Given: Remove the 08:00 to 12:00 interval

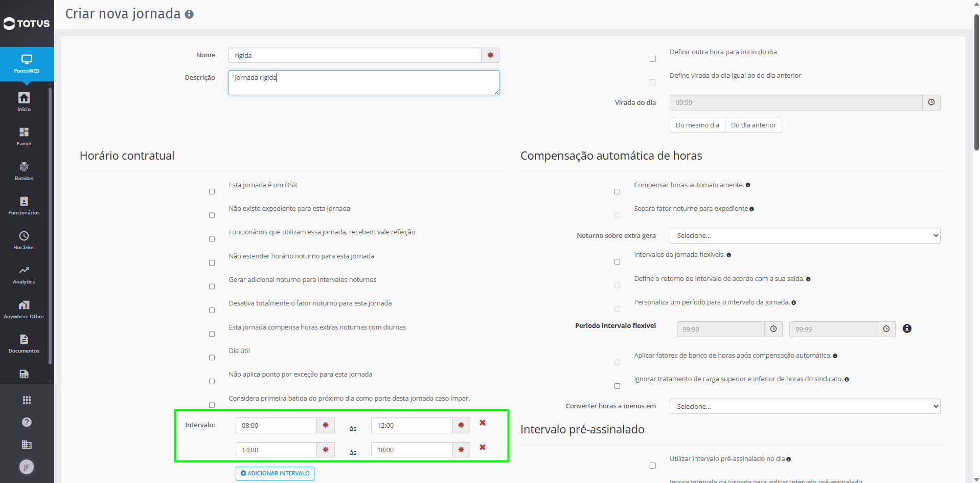Looking at the screenshot, I should click(483, 423).
